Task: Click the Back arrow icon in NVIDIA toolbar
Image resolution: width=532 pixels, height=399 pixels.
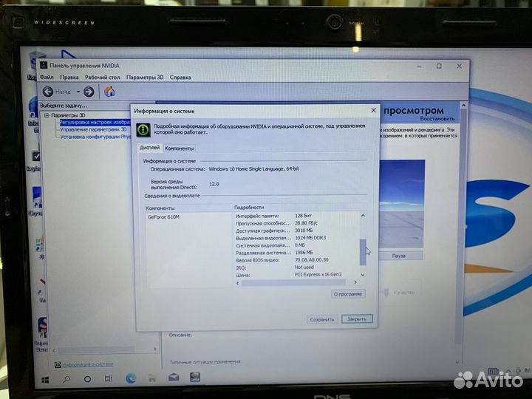Action: pyautogui.click(x=48, y=92)
